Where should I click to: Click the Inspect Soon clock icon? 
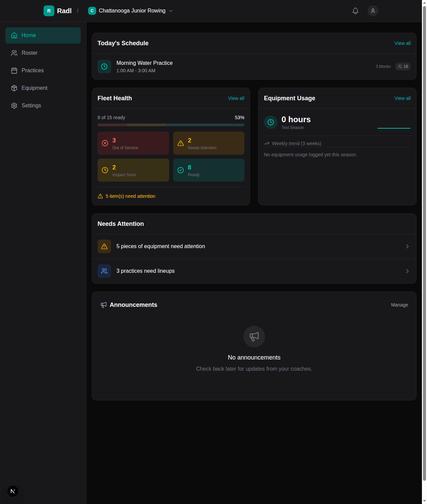point(105,170)
